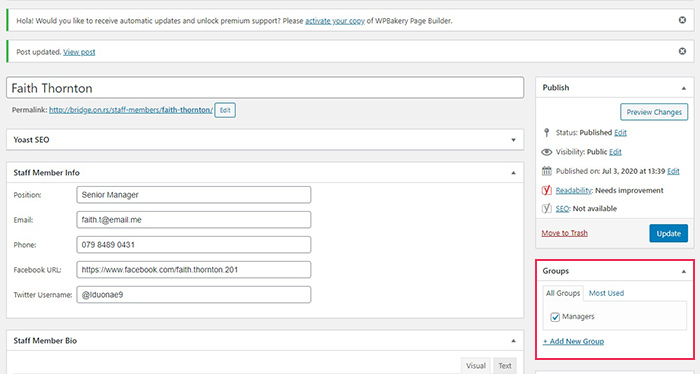This screenshot has height=374, width=700.
Task: Click the Yoast readability icon
Action: [546, 190]
